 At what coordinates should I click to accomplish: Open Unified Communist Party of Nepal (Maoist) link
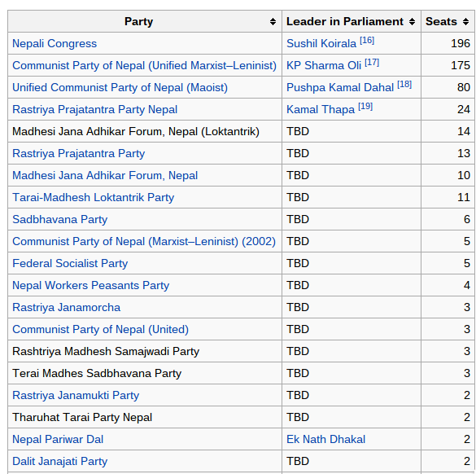[x=120, y=87]
